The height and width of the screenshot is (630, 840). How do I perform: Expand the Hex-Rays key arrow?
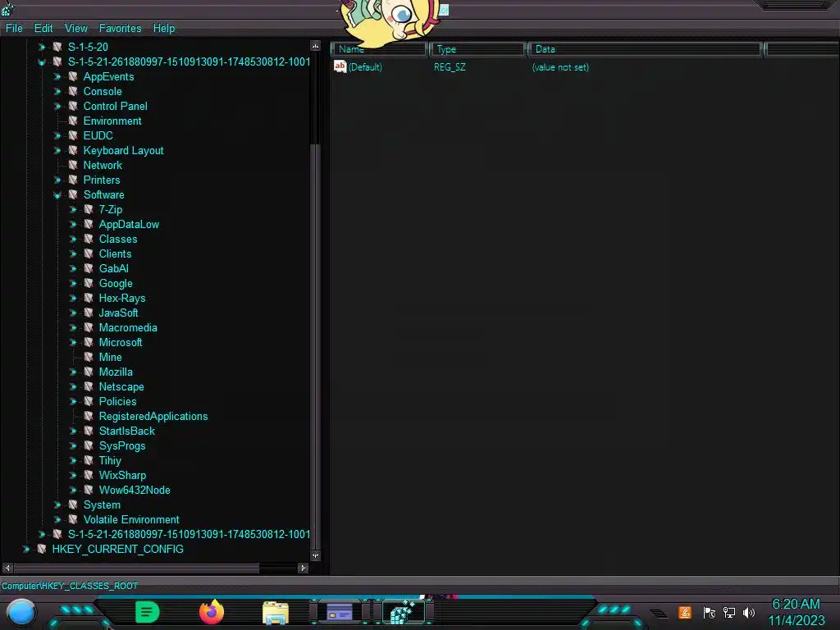point(73,298)
